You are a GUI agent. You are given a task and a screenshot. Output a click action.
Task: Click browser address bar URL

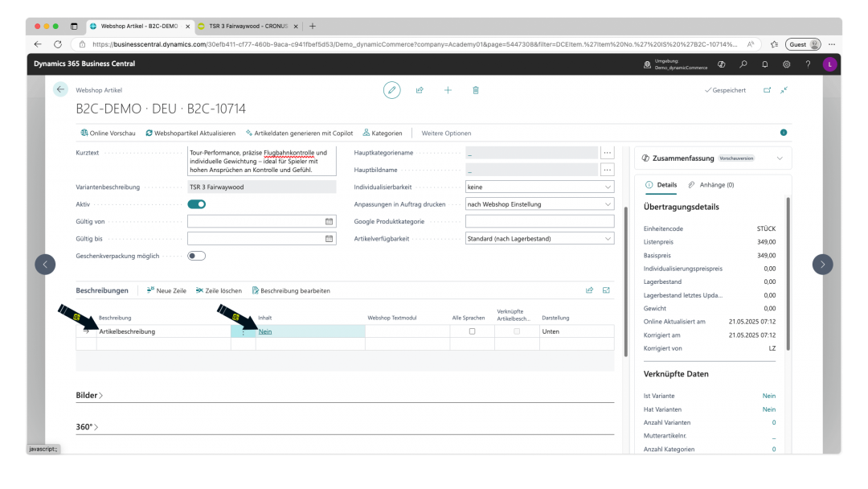click(415, 44)
